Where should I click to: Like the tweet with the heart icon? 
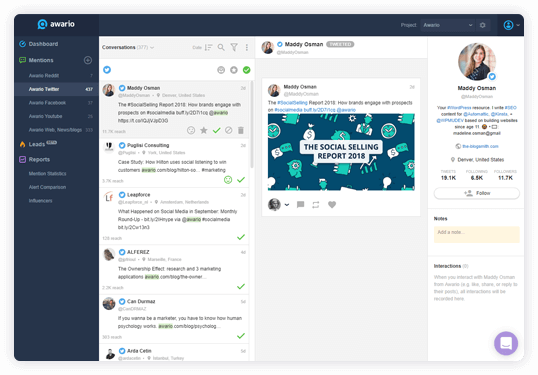click(332, 205)
